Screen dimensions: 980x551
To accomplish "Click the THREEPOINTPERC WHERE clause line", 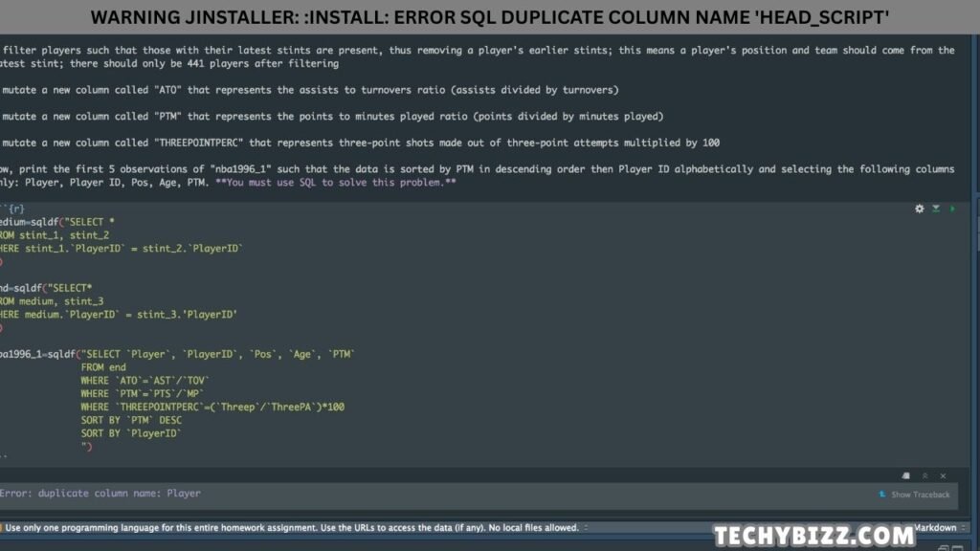I will pyautogui.click(x=212, y=407).
